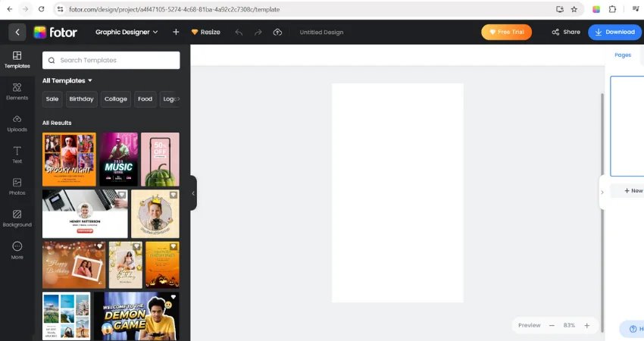Select the Collage category chip
The width and height of the screenshot is (644, 341).
coord(116,99)
